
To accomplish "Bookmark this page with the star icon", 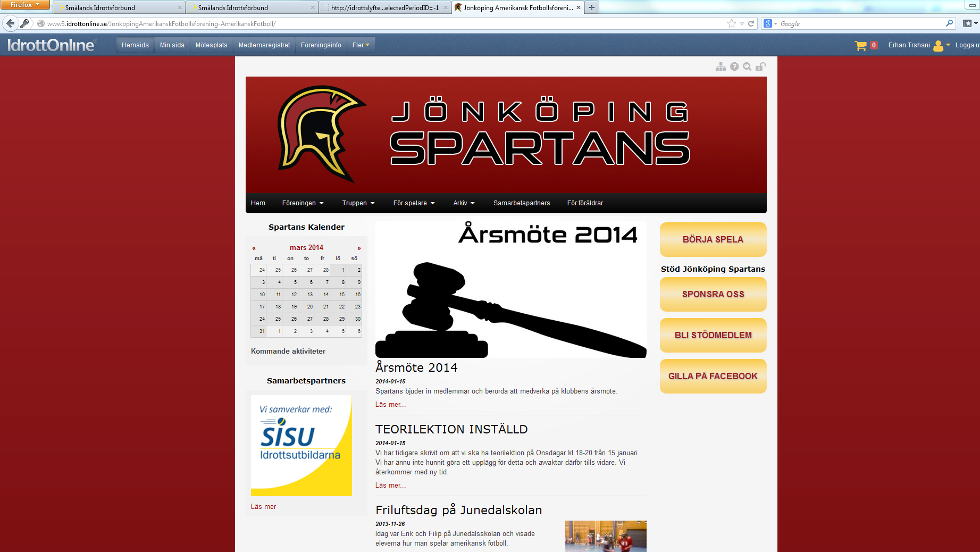I will tap(732, 23).
